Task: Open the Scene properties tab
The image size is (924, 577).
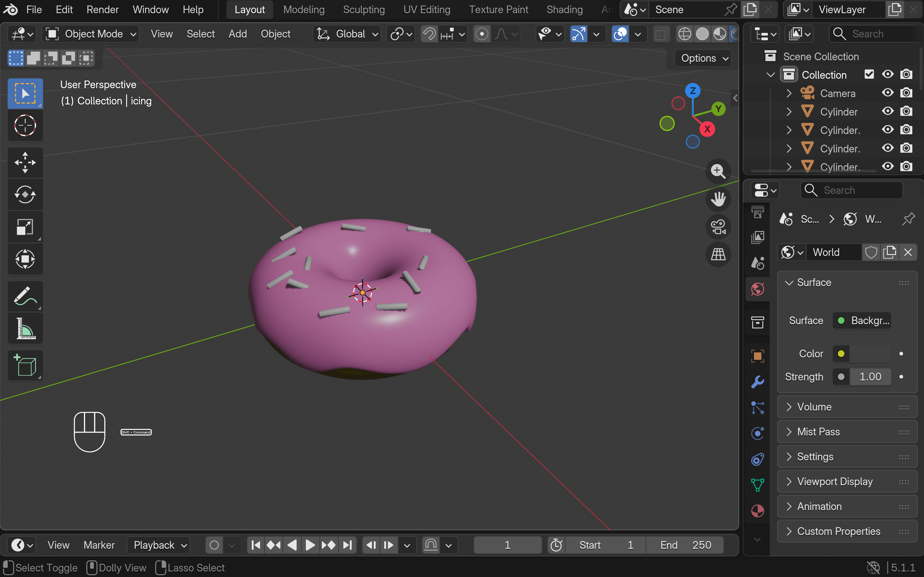Action: pos(757,263)
